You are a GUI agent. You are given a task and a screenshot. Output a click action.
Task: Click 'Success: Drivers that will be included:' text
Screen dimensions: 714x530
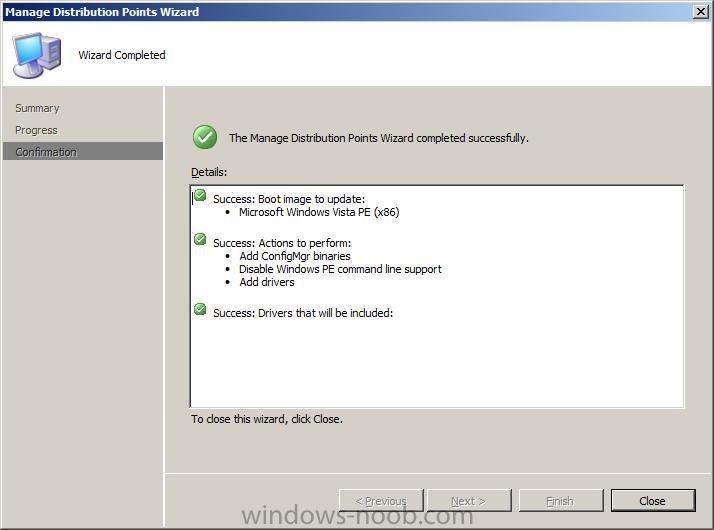point(303,313)
